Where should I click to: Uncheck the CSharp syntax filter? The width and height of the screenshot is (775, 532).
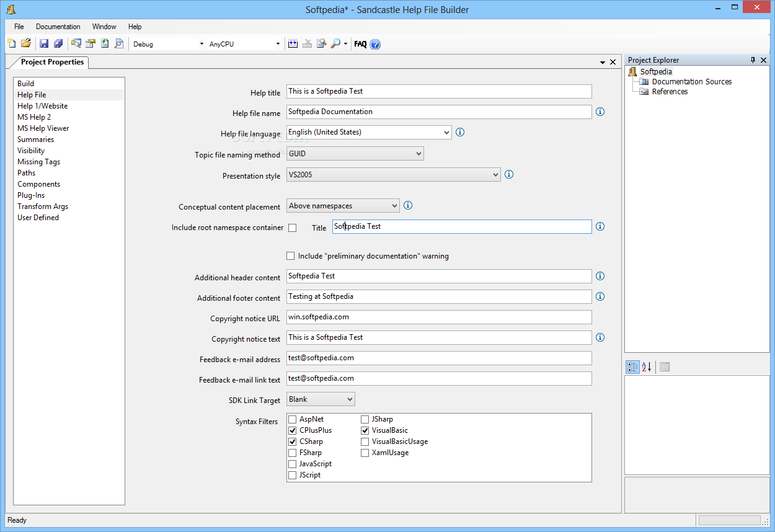pyautogui.click(x=293, y=441)
